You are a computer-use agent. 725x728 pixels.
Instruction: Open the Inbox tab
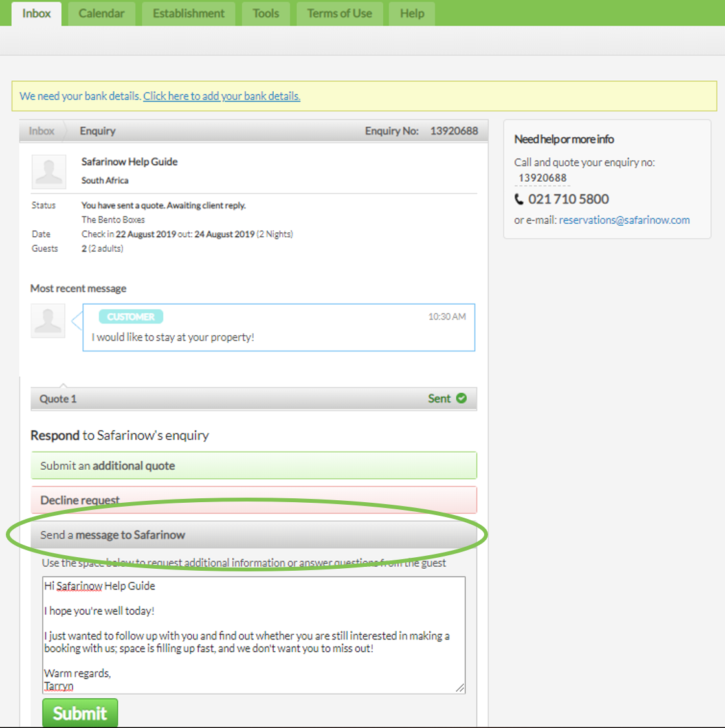coord(36,14)
